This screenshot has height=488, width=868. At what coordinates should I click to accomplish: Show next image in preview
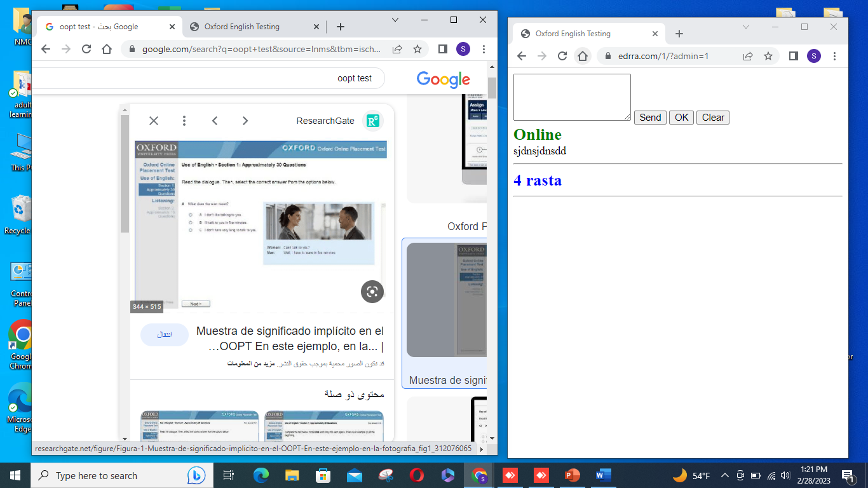(245, 121)
